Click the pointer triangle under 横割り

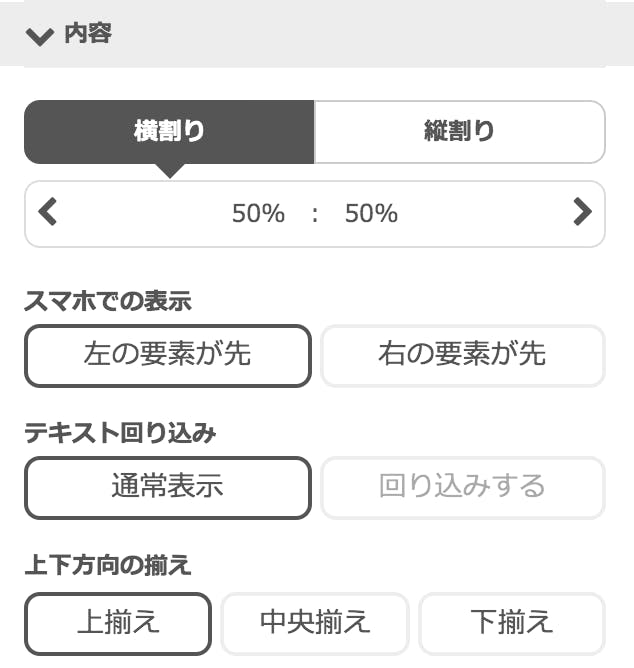click(170, 171)
